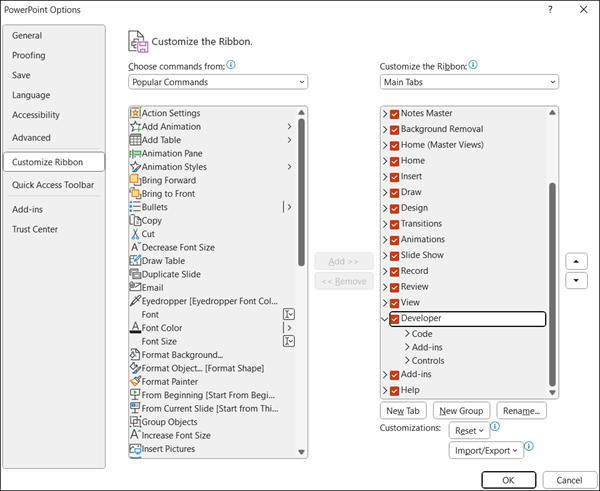
Task: Expand the Insert tab node
Action: click(x=385, y=177)
